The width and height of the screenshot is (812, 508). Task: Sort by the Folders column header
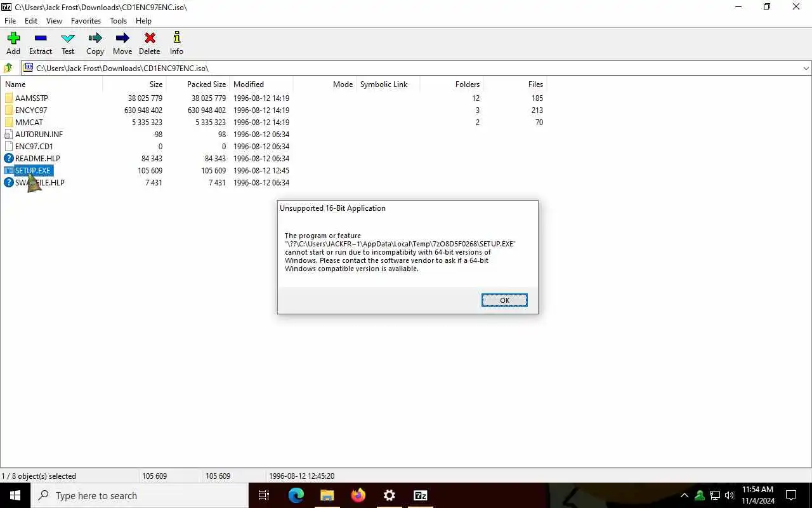click(x=451, y=84)
